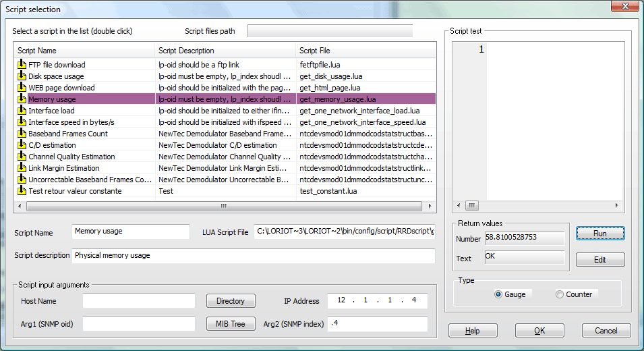The image size is (644, 351).
Task: Click inside the Script test editor area
Action: (554, 122)
